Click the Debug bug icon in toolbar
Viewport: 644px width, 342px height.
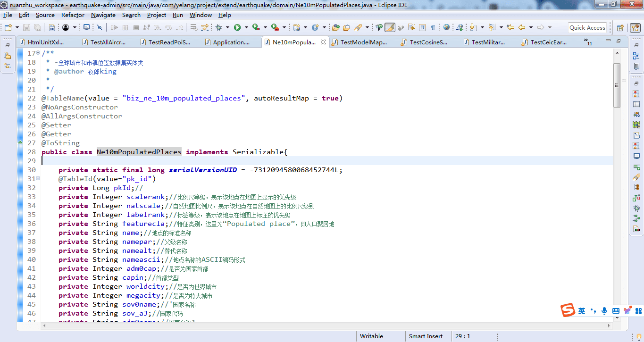point(219,28)
